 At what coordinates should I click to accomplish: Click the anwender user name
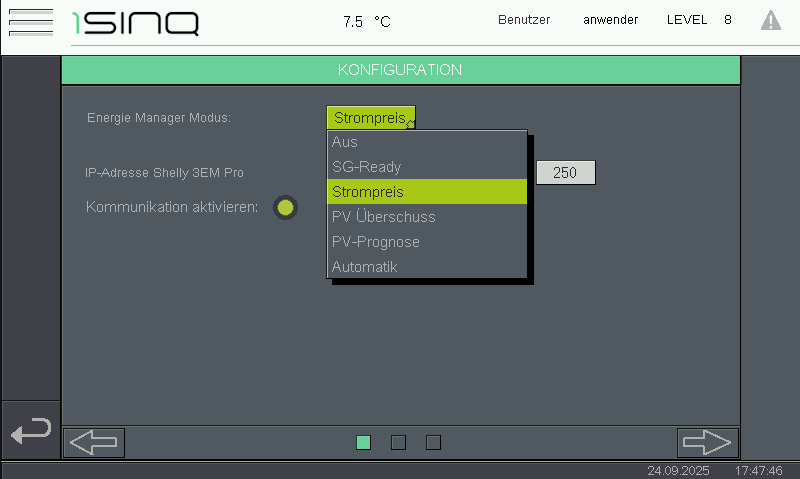click(x=610, y=20)
